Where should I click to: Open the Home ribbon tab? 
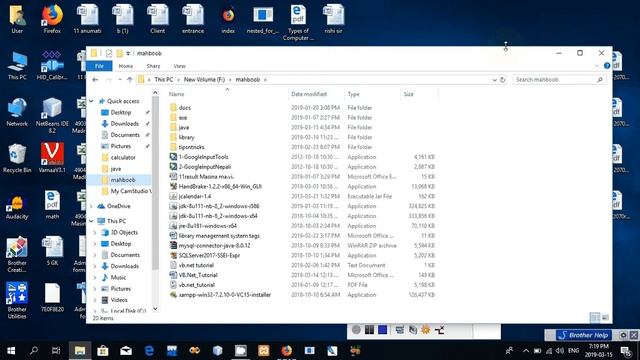(x=126, y=66)
